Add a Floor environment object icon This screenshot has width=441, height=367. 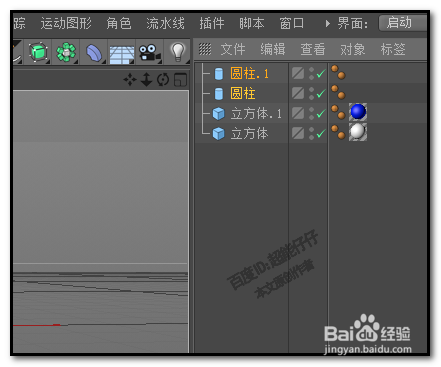pos(122,53)
